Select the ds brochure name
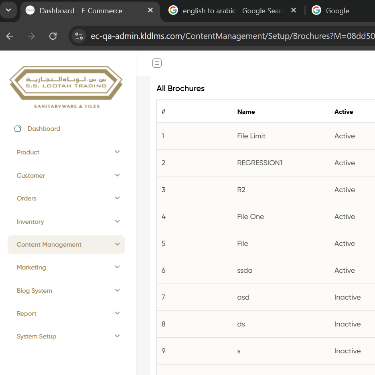The image size is (375, 375). pos(241,324)
